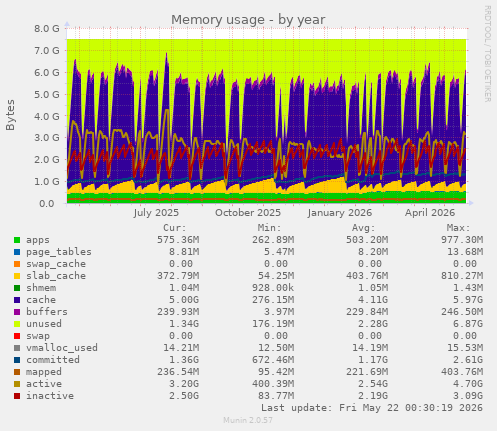This screenshot has height=431, width=497.
Task: Click the committed legend label
Action: (x=53, y=360)
